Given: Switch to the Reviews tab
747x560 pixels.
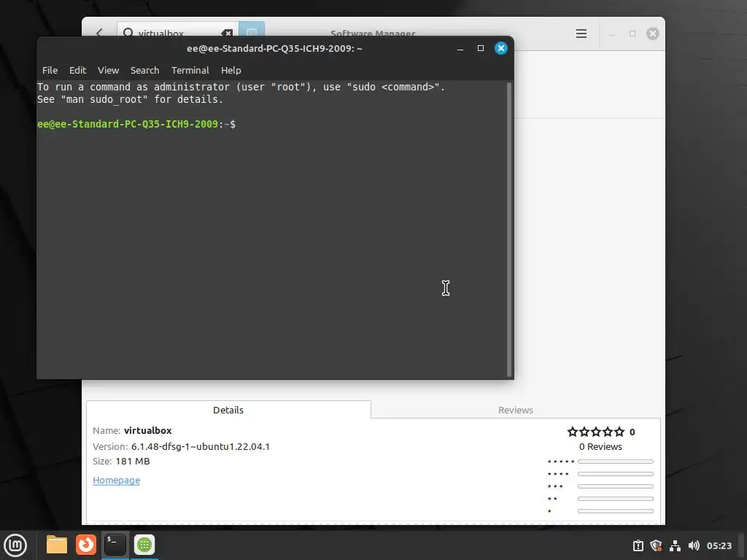Looking at the screenshot, I should coord(516,410).
